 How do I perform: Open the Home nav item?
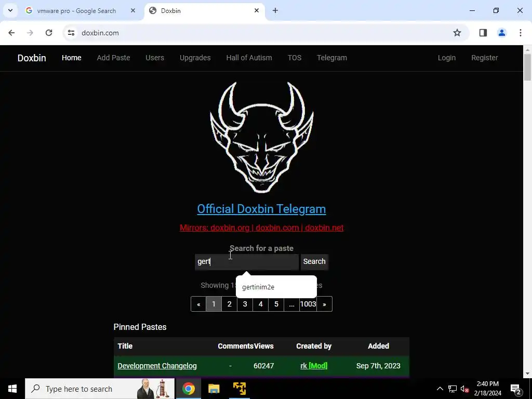72,58
